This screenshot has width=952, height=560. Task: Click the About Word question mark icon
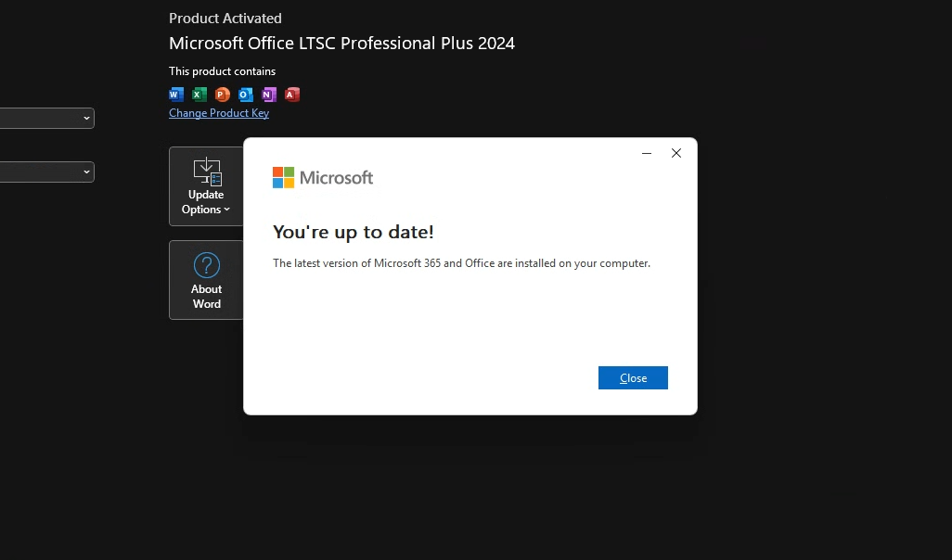206,266
